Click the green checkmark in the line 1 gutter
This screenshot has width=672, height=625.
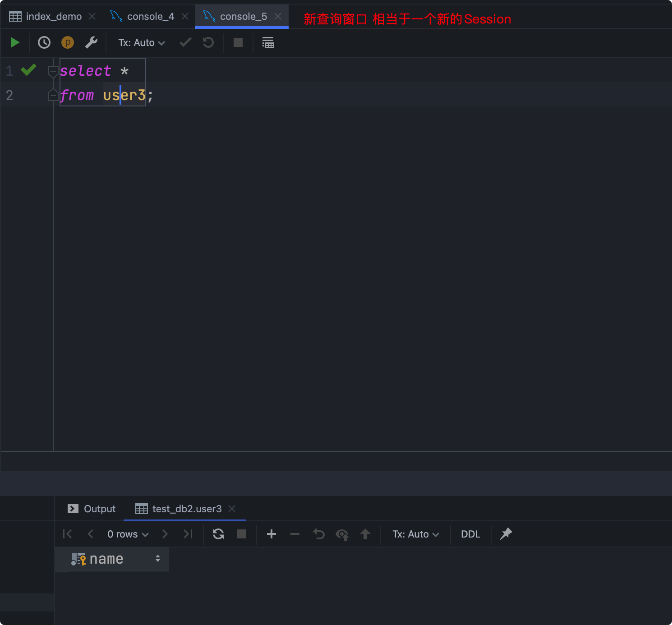28,70
